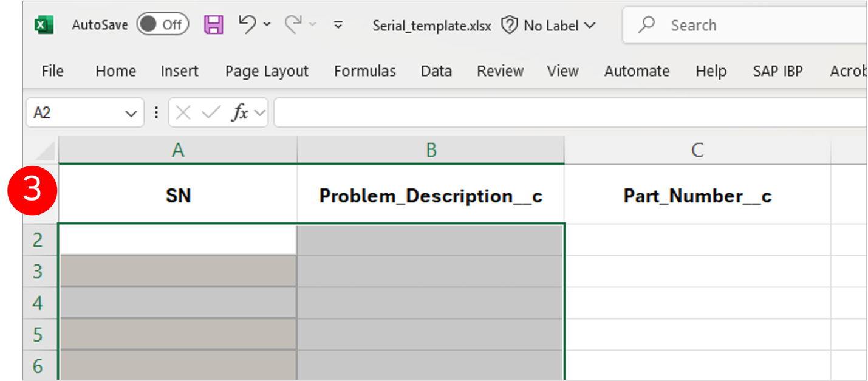Open the Insert ribbon tab

(179, 71)
